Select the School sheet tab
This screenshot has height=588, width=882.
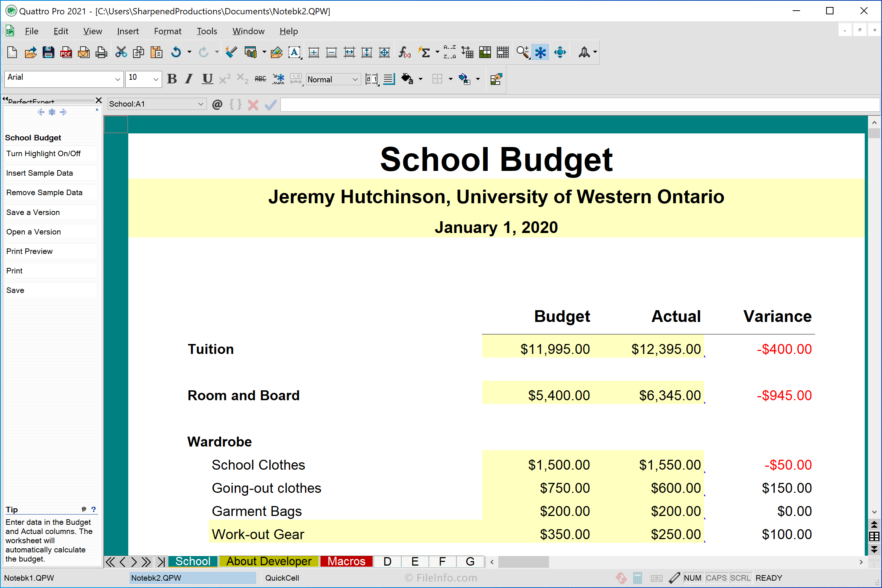[x=193, y=562]
